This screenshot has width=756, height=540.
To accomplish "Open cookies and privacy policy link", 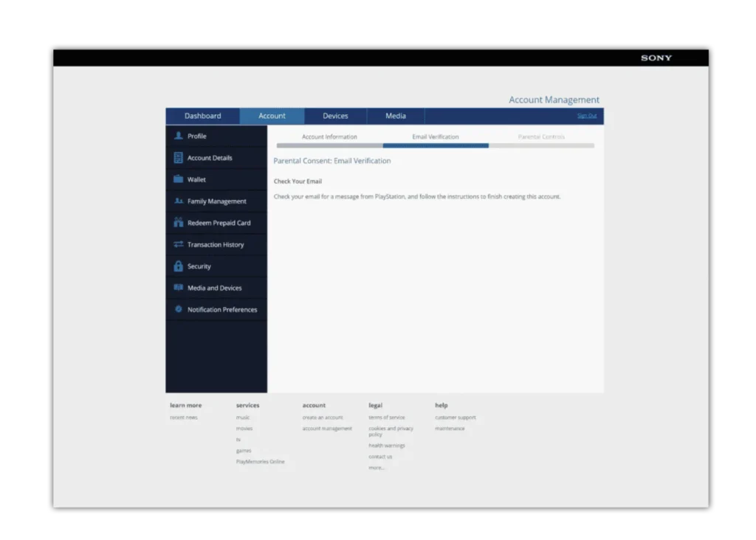I will tap(391, 432).
